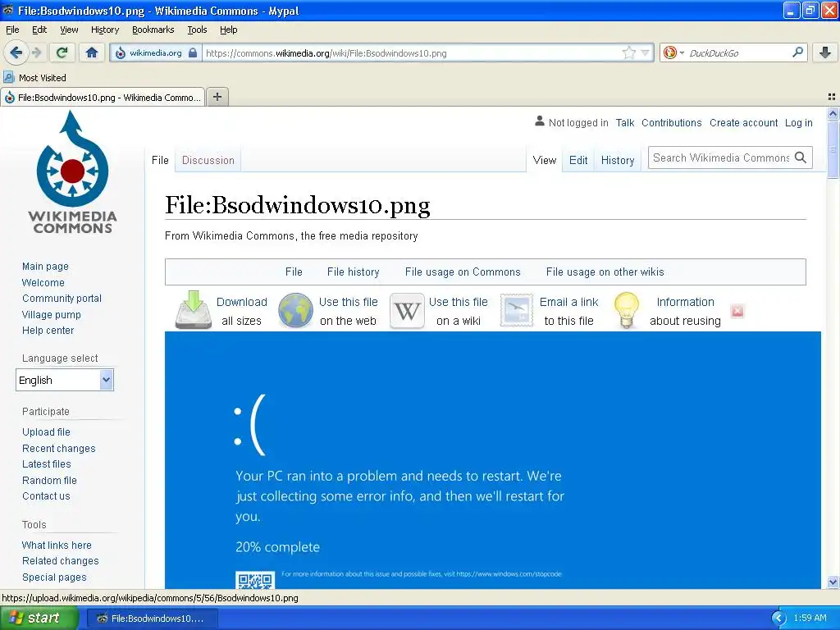Expand hidden system tray icons arrow
Viewport: 840px width, 630px height.
point(778,619)
